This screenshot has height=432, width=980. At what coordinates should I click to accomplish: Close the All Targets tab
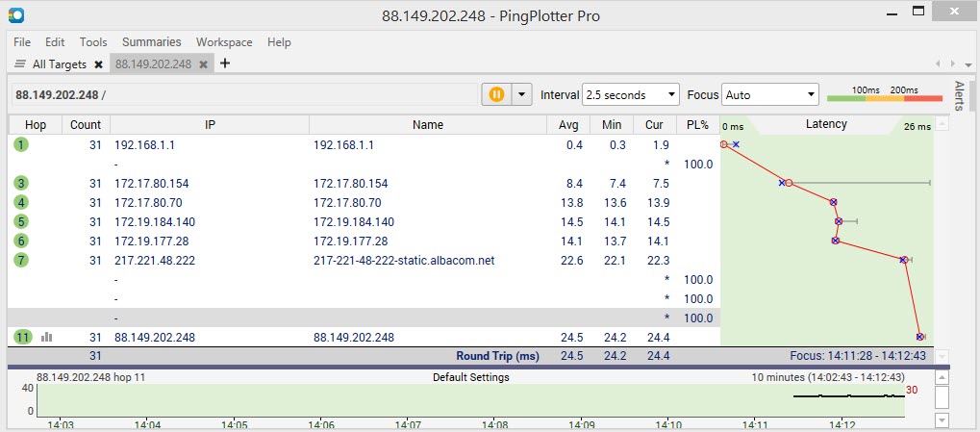coord(98,64)
